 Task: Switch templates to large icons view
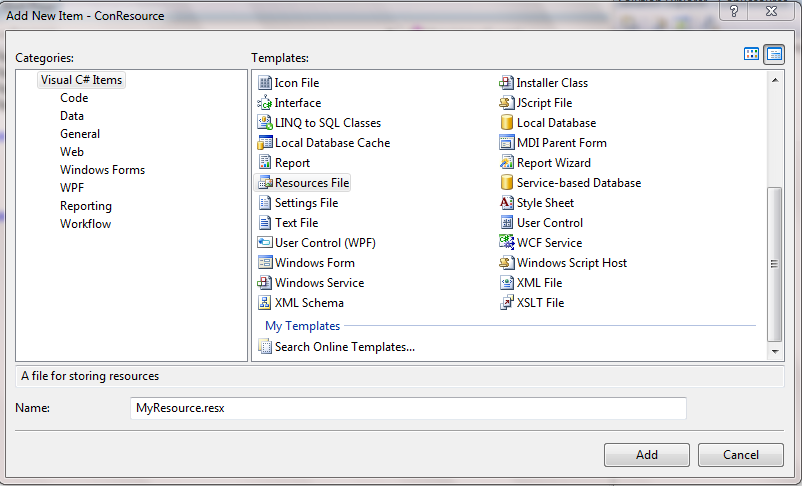751,54
